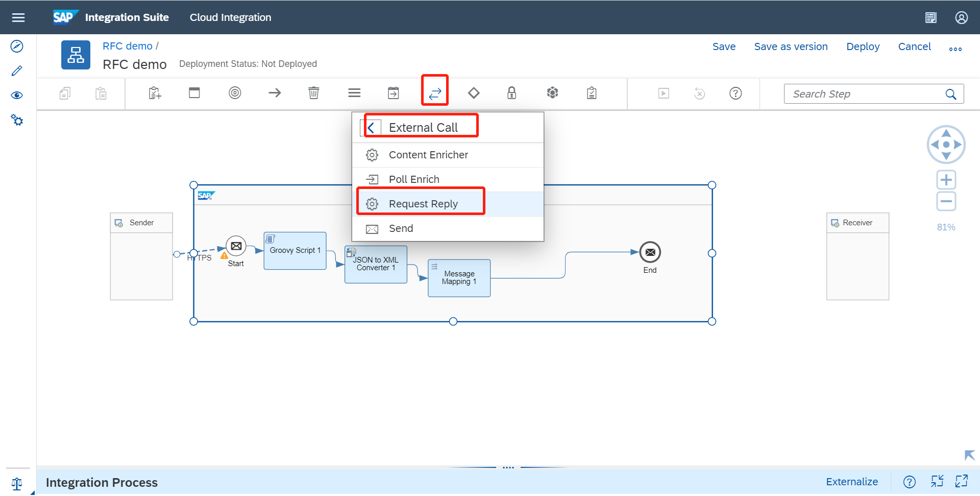Open the Validator clipboard palette icon
980x496 pixels.
(592, 93)
